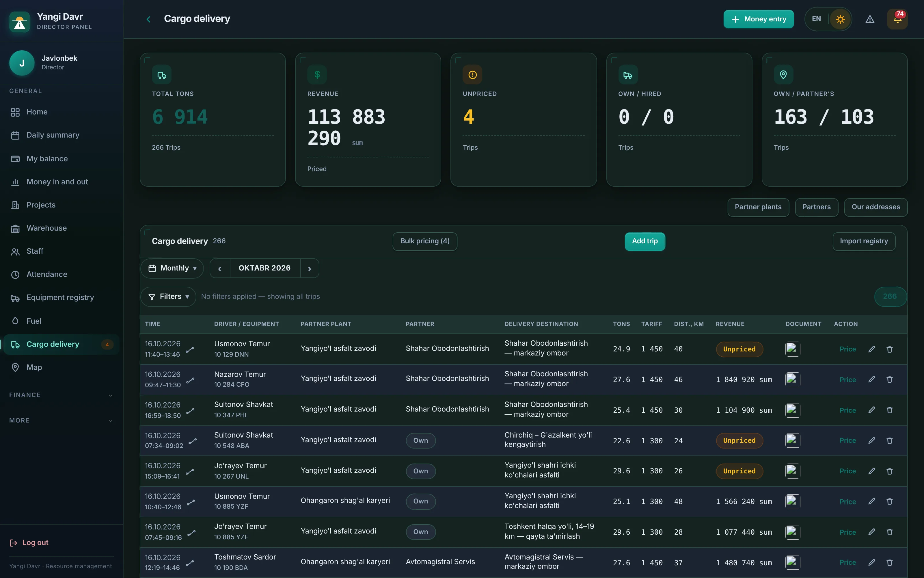The image size is (924, 578).
Task: Show route for Toshmatov Sardor 12:19–14:46 trip
Action: click(x=190, y=563)
